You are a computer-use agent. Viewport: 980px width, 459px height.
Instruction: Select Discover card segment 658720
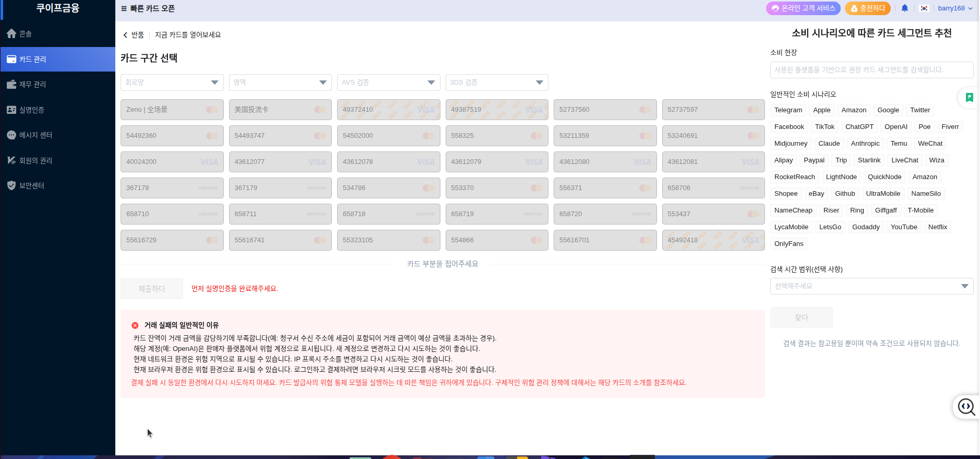click(x=605, y=214)
